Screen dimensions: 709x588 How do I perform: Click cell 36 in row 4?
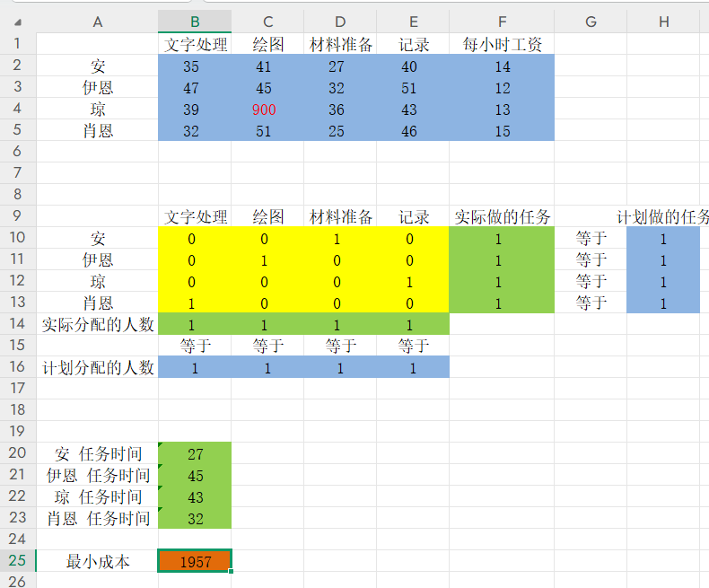(x=340, y=110)
